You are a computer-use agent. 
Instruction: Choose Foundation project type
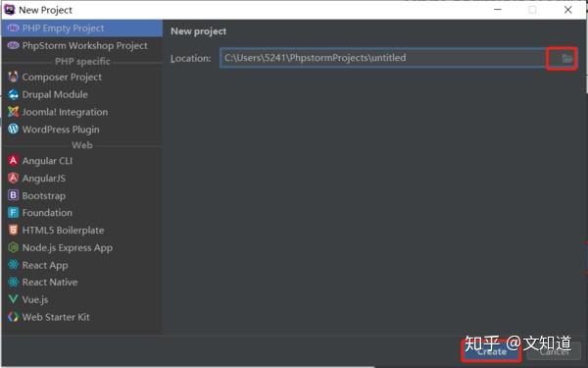[82, 213]
